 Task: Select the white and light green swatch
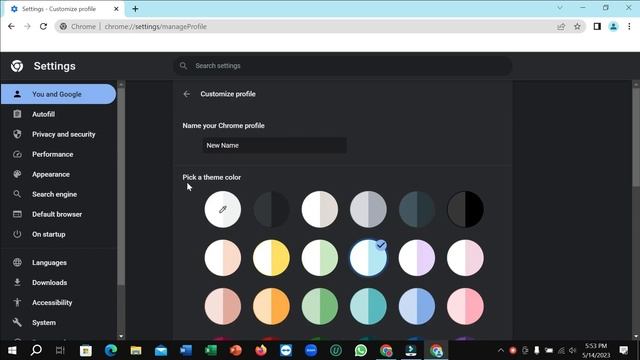pyautogui.click(x=320, y=258)
